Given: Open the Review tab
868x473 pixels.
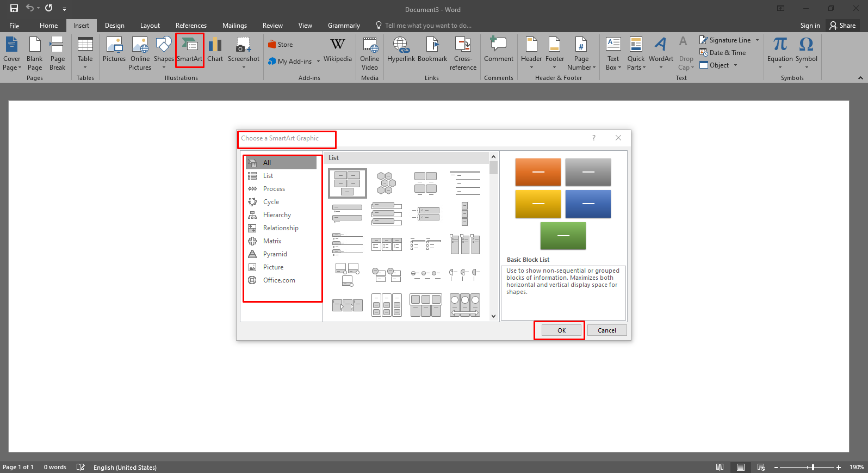Looking at the screenshot, I should pyautogui.click(x=272, y=26).
